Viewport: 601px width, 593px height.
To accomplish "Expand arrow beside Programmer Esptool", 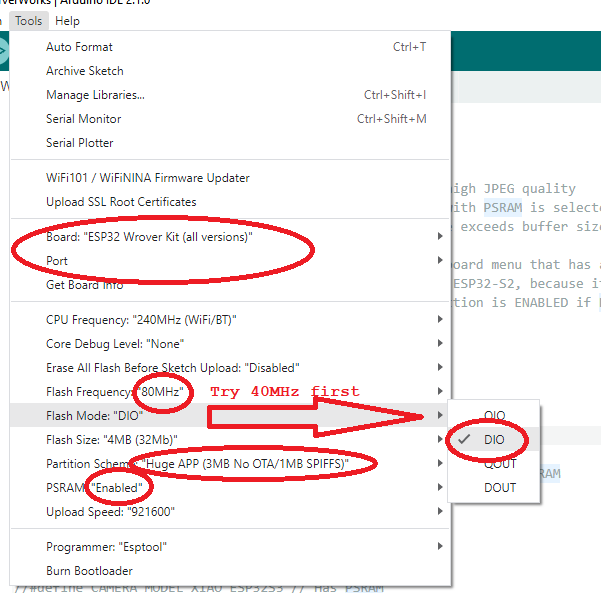I will pos(440,546).
